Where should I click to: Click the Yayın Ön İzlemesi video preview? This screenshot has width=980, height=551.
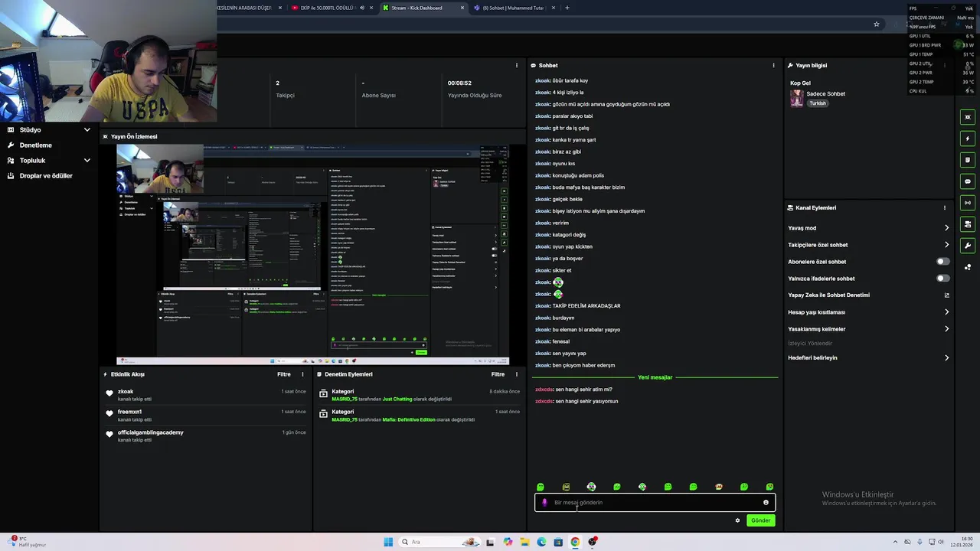[x=312, y=254]
